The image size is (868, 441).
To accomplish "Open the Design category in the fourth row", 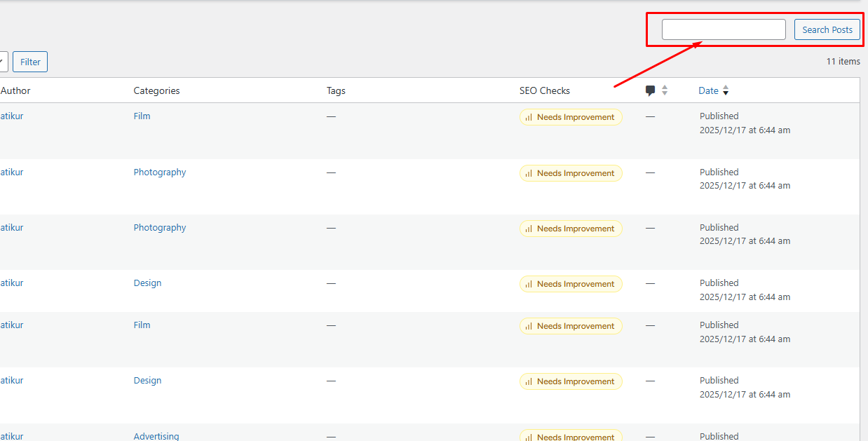I will click(x=147, y=283).
